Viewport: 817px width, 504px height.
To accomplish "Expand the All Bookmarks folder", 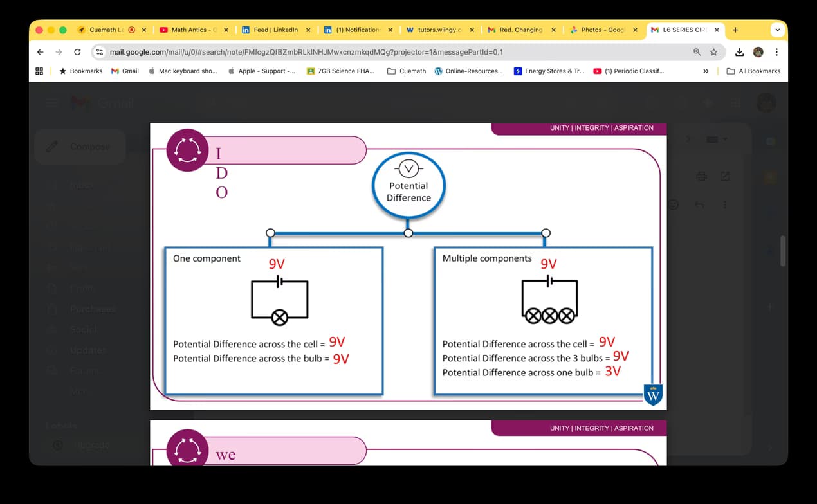I will pyautogui.click(x=753, y=71).
